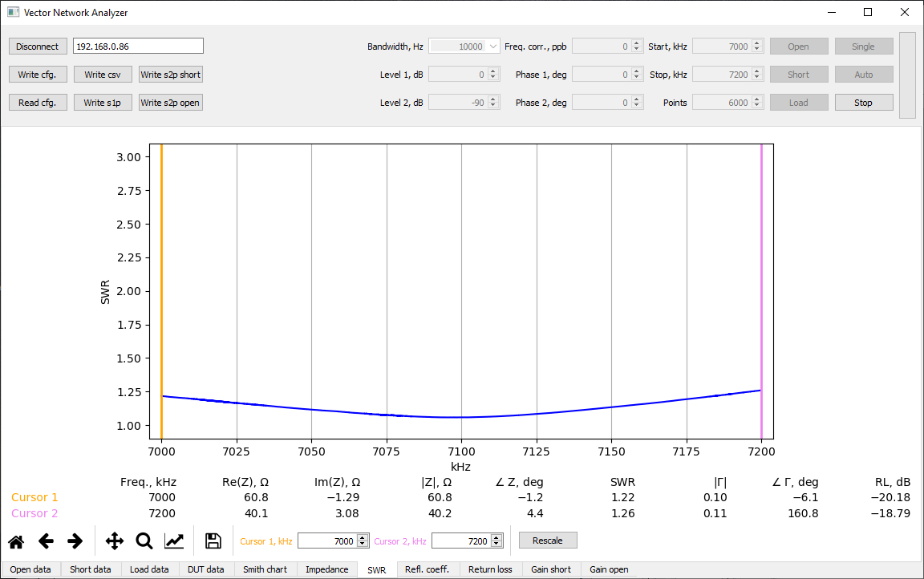924x579 pixels.
Task: Click the pink Cursor 2 line at 7200
Action: click(x=761, y=291)
